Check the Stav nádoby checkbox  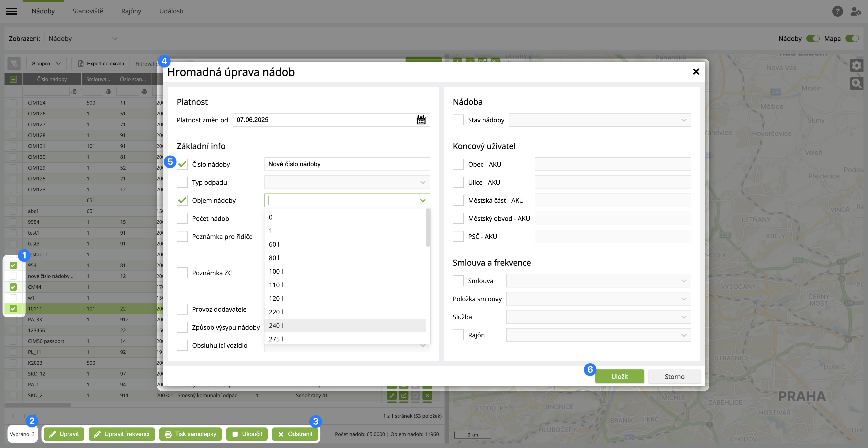458,120
